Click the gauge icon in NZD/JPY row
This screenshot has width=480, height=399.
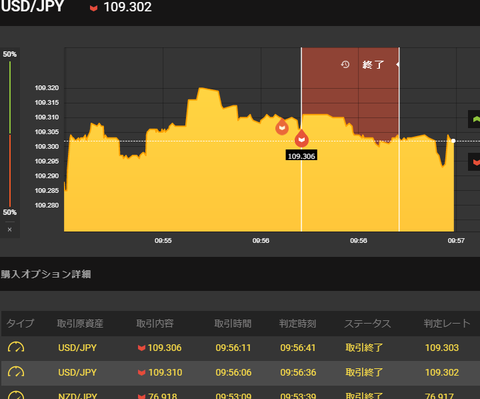(16, 395)
